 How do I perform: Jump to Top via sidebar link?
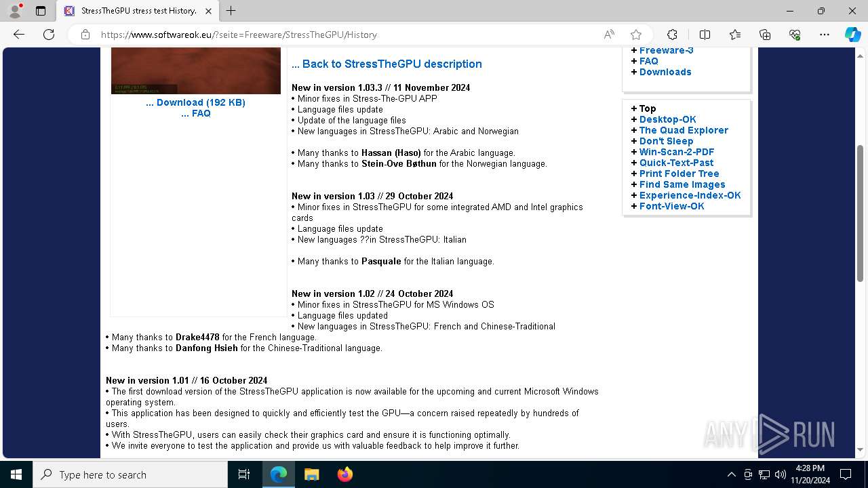point(648,108)
